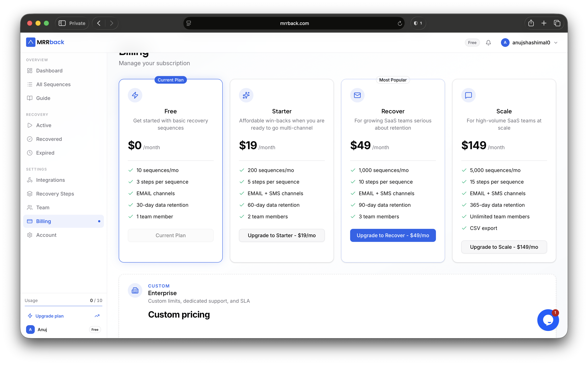Show the tab overview icon
Image resolution: width=588 pixels, height=365 pixels.
pos(557,23)
